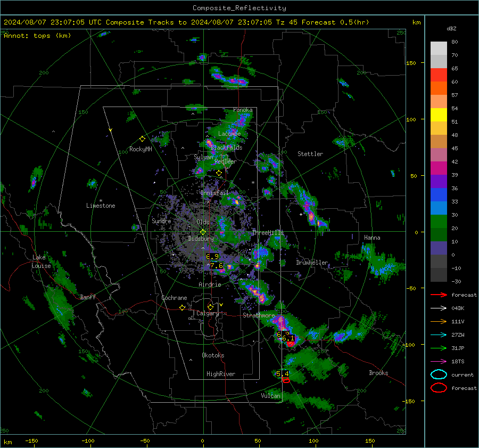
Task: Click the Banff town label
Action: tap(88, 297)
